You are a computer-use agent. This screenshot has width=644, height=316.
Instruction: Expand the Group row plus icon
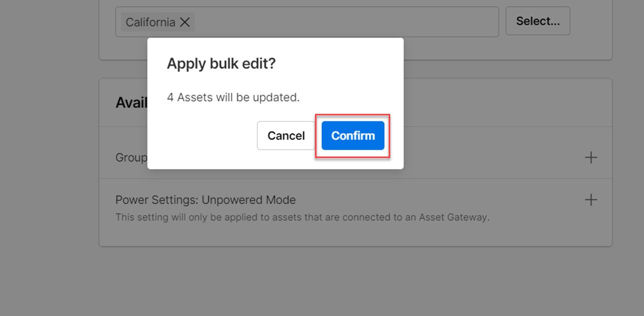point(591,157)
